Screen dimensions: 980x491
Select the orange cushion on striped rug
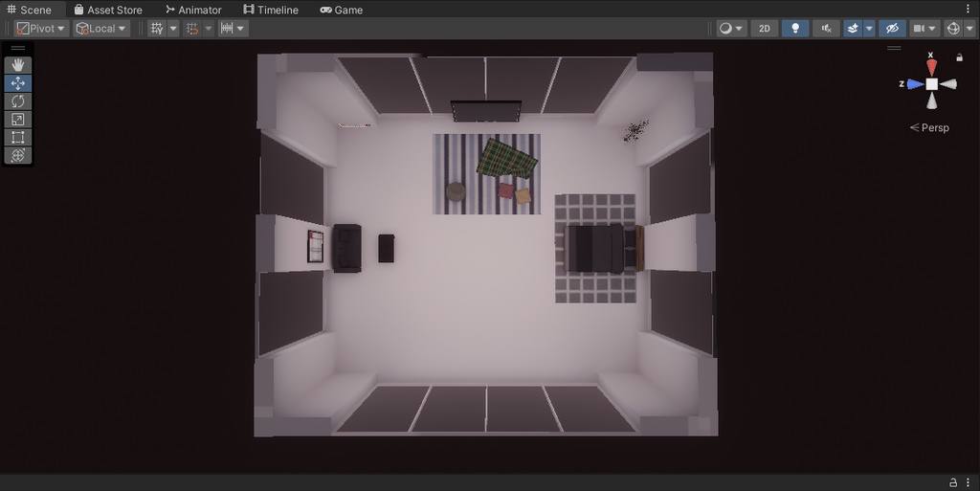pyautogui.click(x=523, y=196)
